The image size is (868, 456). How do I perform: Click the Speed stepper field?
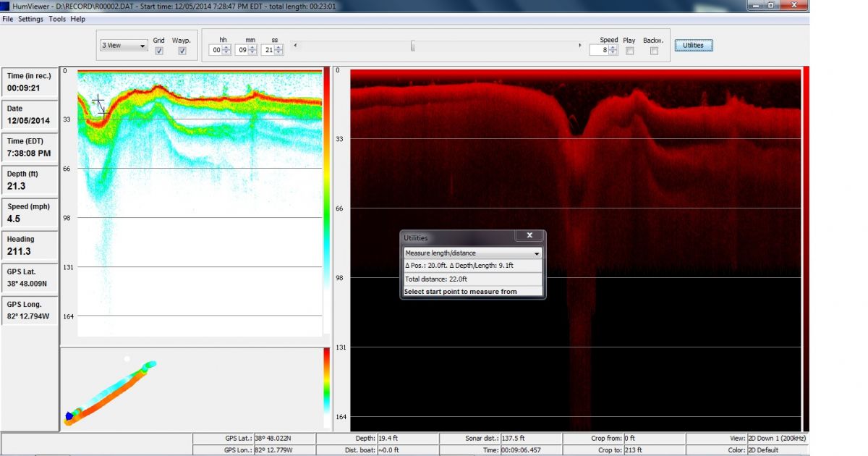(599, 50)
